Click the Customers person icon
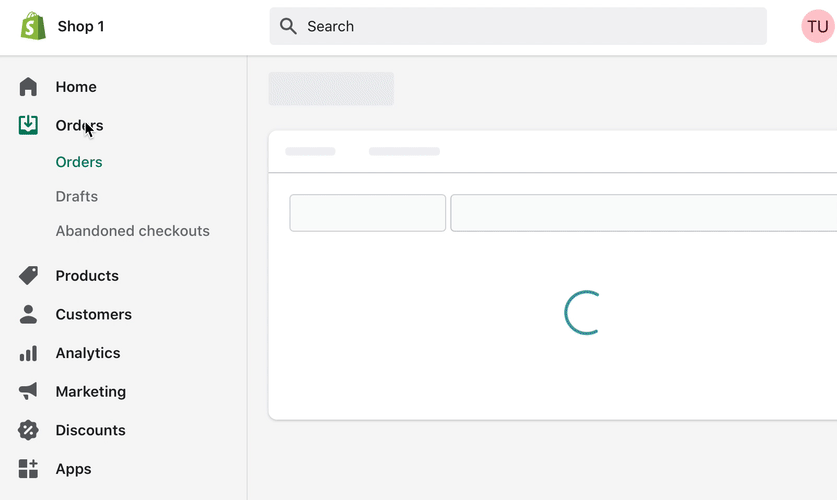 point(28,314)
